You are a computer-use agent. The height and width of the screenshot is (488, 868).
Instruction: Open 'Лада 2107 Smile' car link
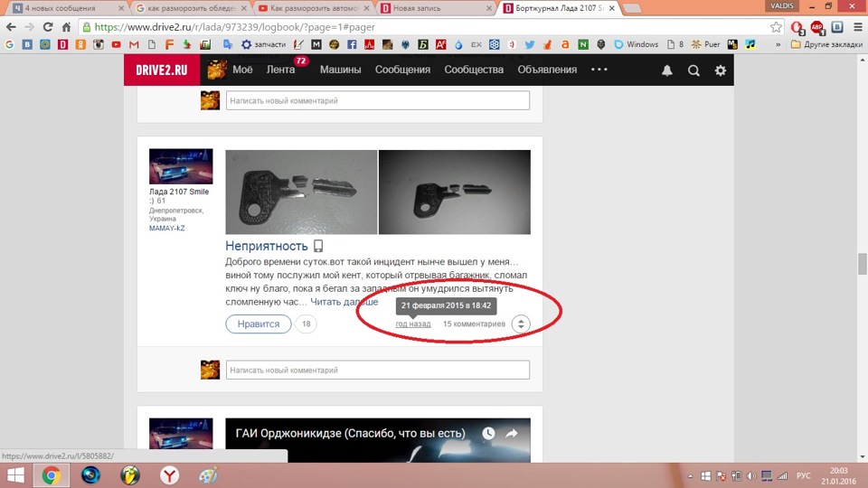pos(179,192)
